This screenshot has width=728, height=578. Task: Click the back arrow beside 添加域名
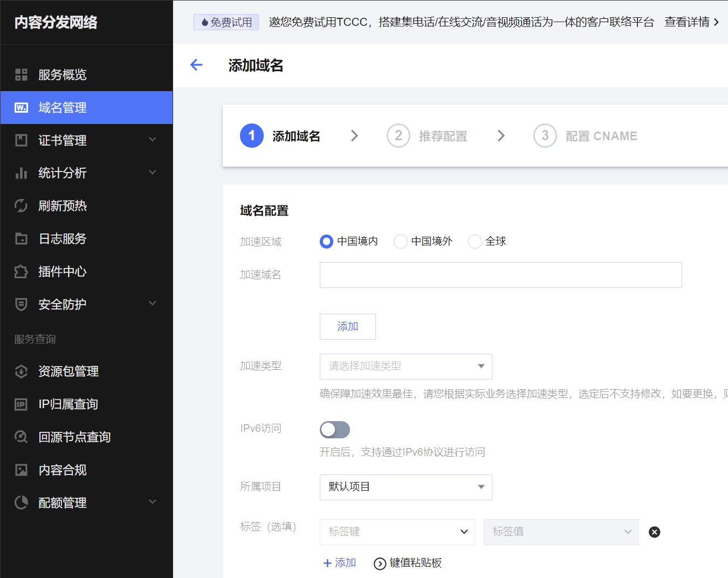click(196, 65)
